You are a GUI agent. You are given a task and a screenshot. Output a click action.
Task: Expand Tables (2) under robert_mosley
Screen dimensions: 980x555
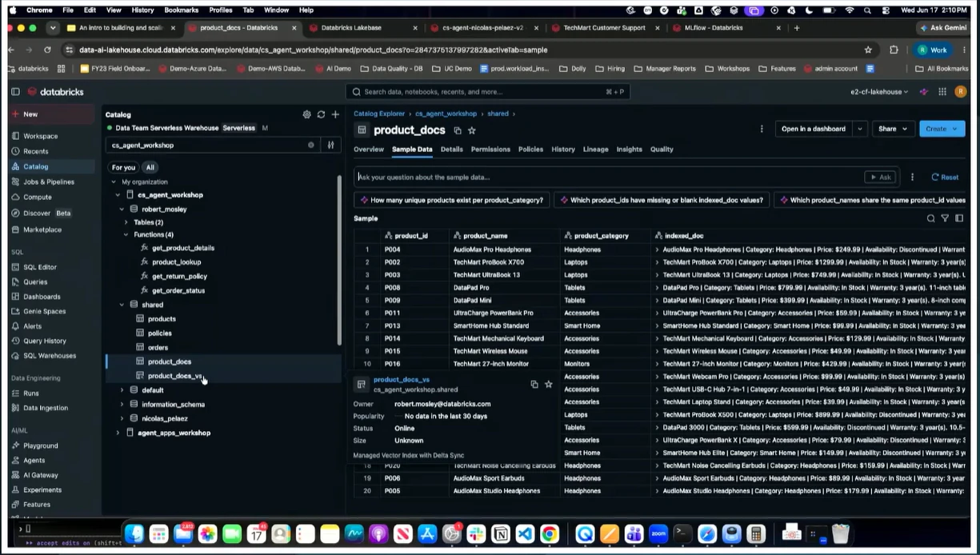[x=126, y=222]
